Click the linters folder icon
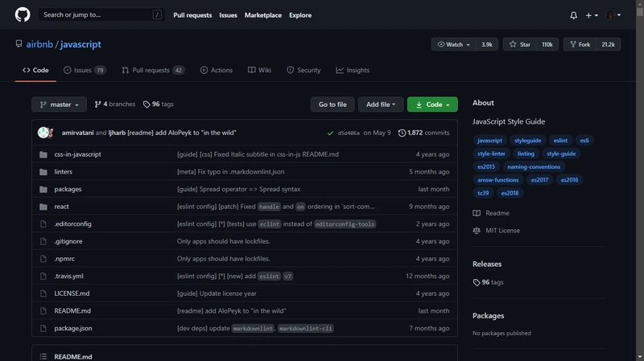The width and height of the screenshot is (644, 361). pyautogui.click(x=43, y=172)
